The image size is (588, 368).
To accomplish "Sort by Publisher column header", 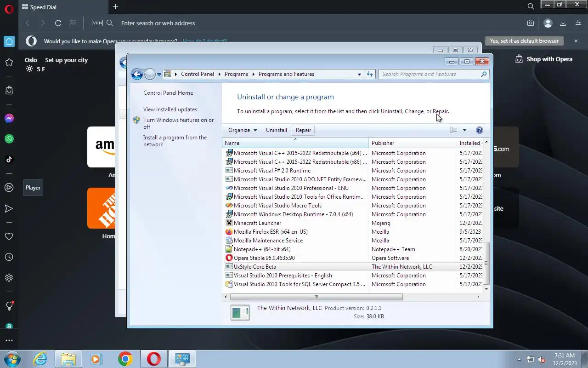I will (x=413, y=143).
